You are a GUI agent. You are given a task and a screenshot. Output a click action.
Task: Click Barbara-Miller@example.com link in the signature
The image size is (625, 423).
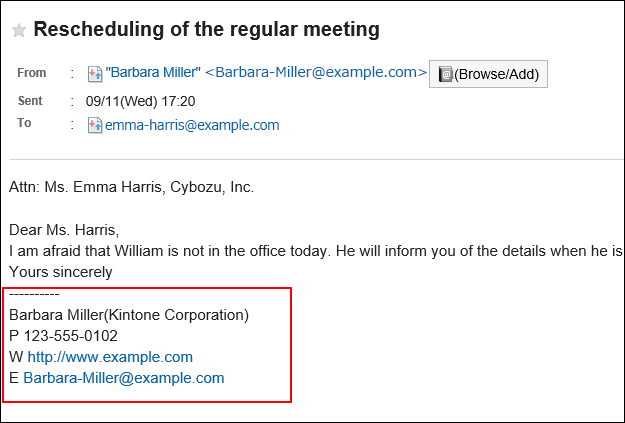coord(124,378)
